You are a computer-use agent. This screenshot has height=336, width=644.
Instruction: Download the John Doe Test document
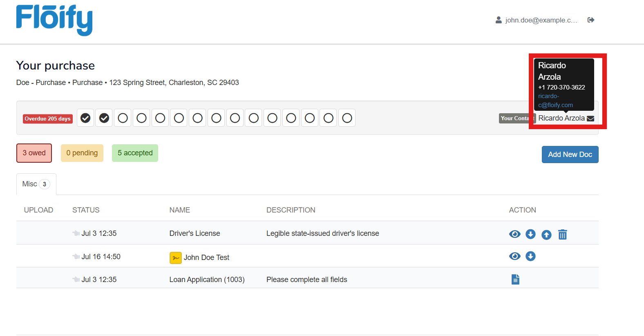click(530, 256)
